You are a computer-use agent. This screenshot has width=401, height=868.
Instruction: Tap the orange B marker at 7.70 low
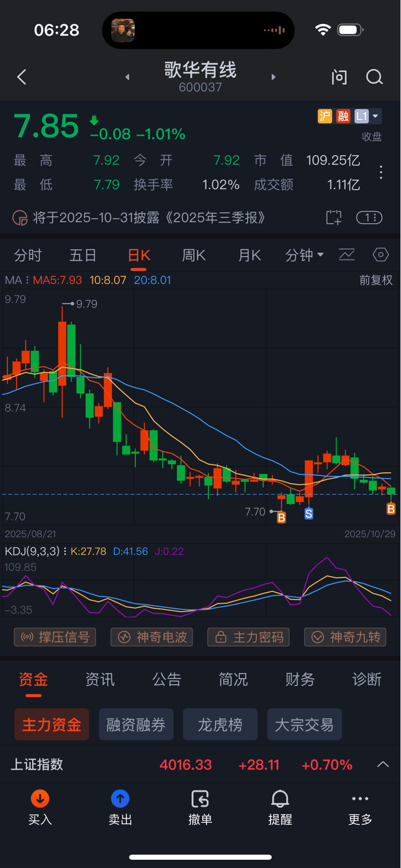[x=282, y=517]
